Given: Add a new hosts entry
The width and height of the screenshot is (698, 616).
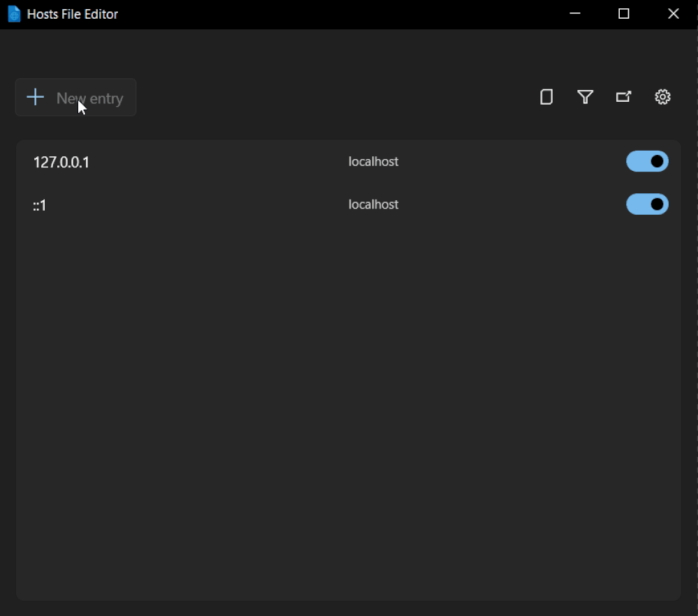Looking at the screenshot, I should point(75,98).
